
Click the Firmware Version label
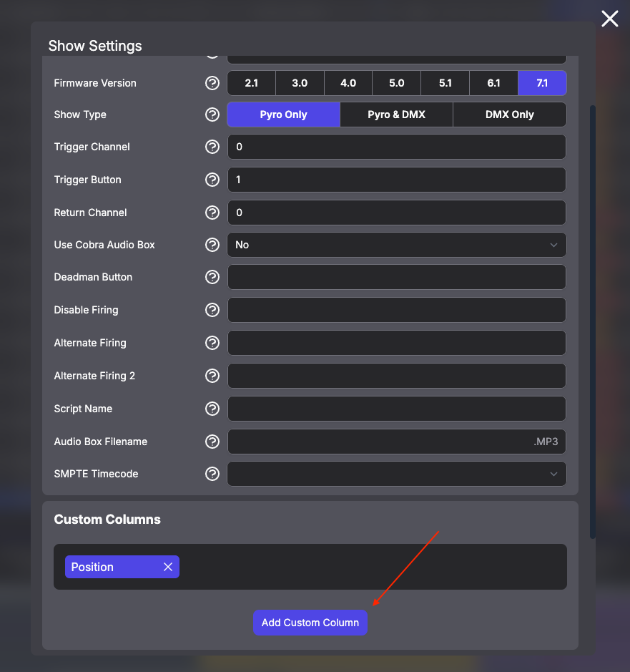(95, 83)
